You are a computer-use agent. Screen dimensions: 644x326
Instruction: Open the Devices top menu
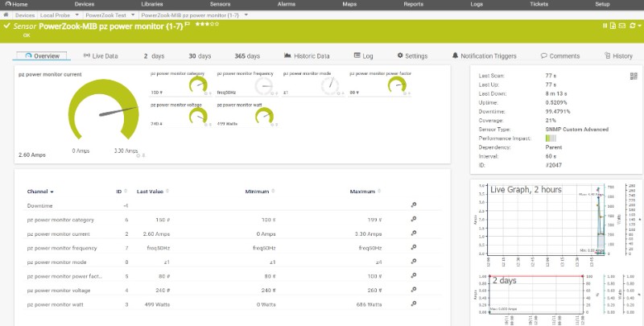tap(85, 4)
